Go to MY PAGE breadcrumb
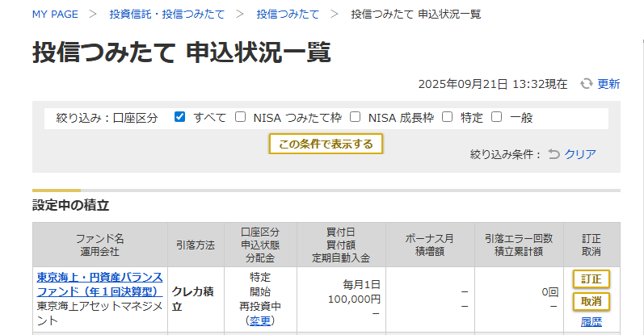644x335 pixels. point(56,15)
